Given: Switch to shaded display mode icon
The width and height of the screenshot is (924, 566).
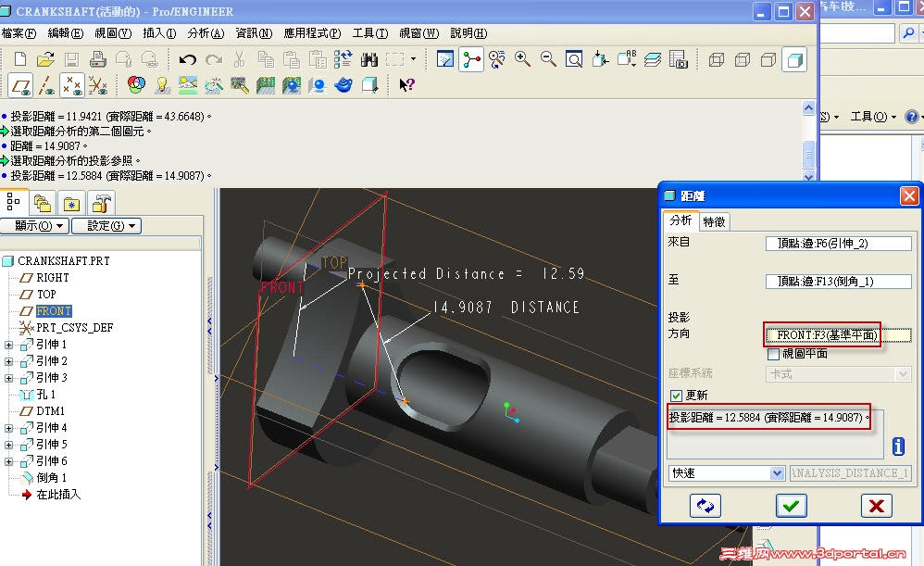Looking at the screenshot, I should click(793, 59).
